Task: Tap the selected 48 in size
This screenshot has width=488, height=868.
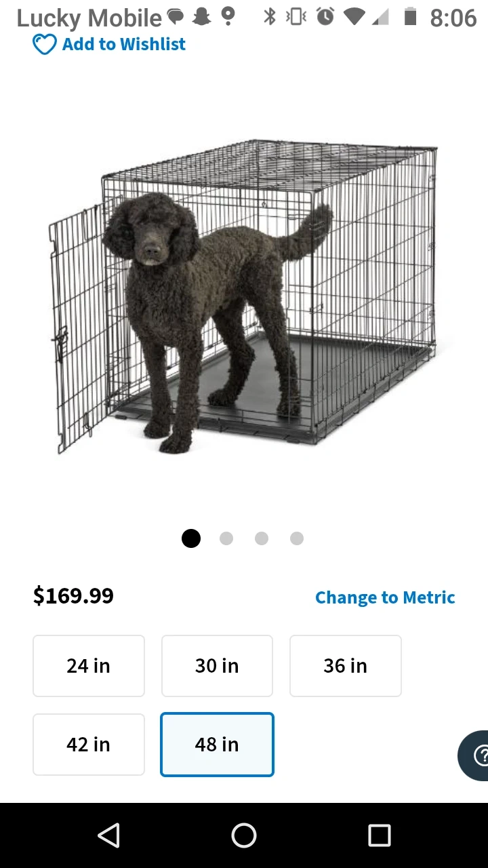Action: click(217, 745)
